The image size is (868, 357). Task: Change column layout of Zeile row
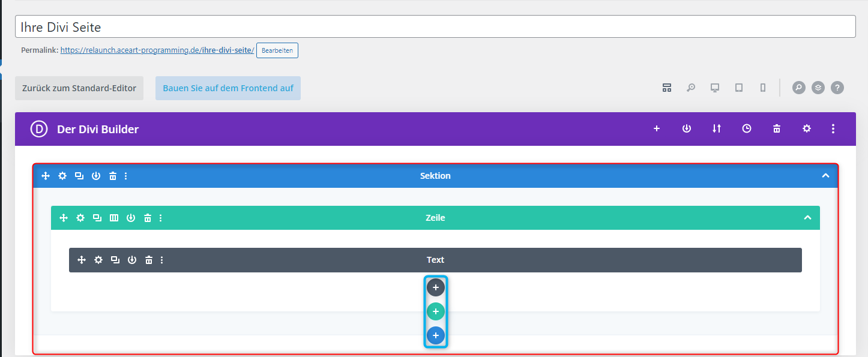coord(114,218)
